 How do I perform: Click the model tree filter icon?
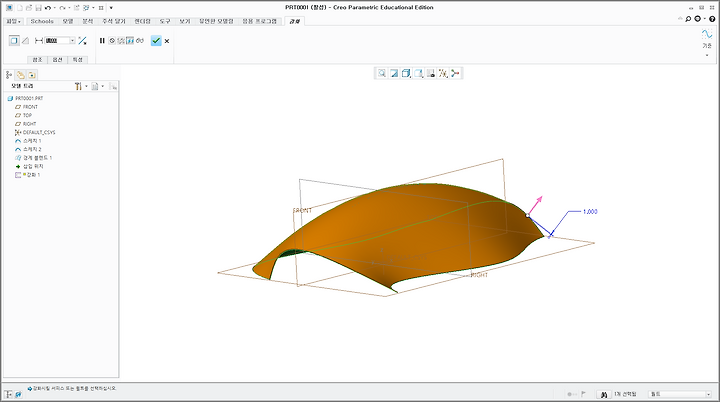pos(113,86)
